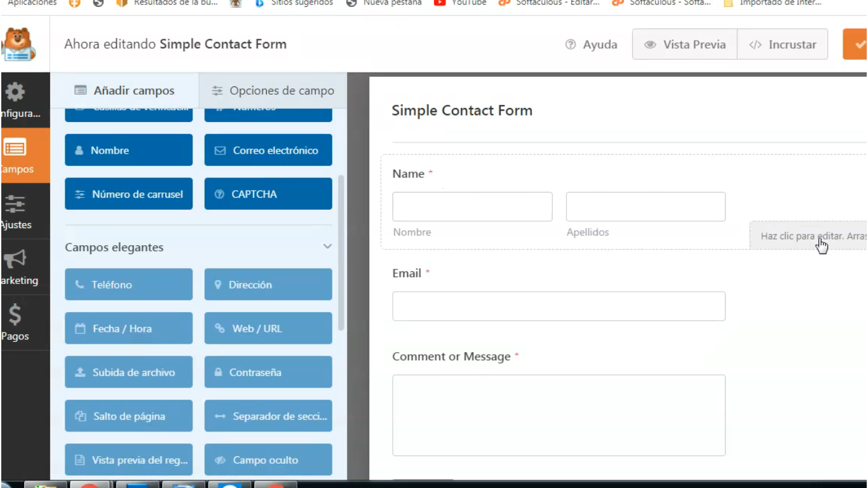The height and width of the screenshot is (488, 868).
Task: Open the Ajustes panel from the sidebar
Action: [x=15, y=211]
